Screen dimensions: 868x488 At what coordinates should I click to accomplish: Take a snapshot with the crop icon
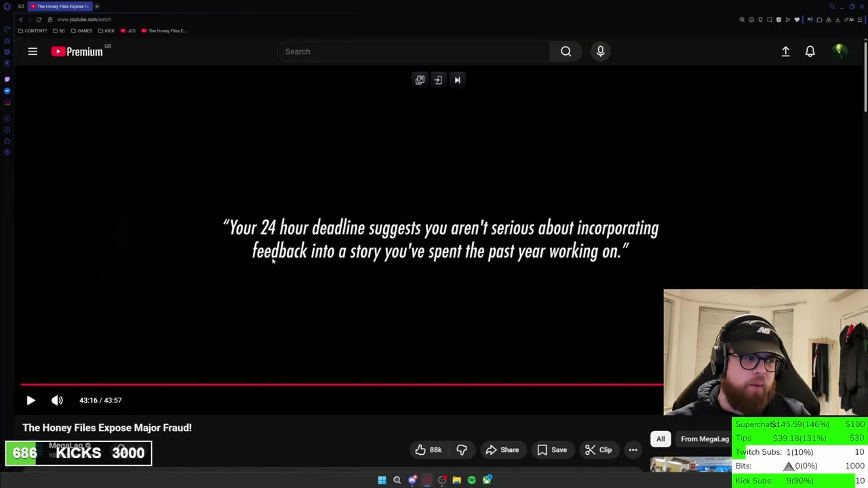pos(770,20)
